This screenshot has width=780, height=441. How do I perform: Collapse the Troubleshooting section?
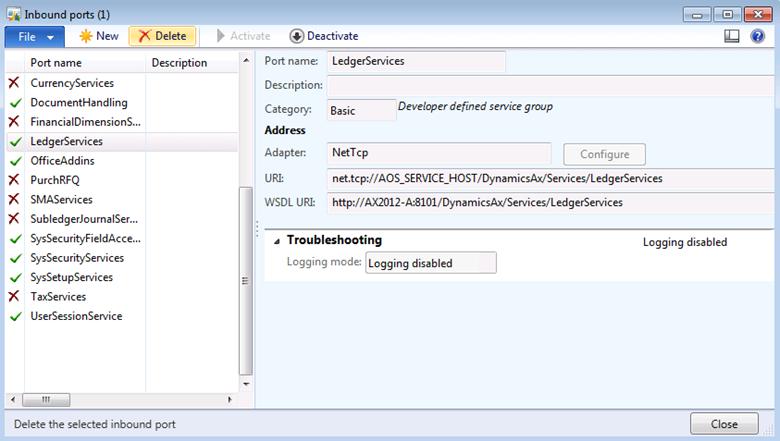coord(277,241)
